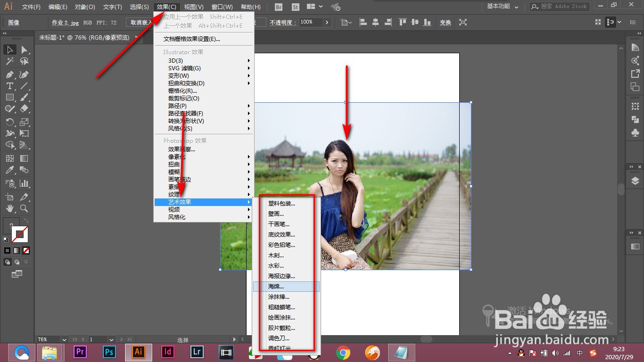Viewport: 644px width, 362px height.
Task: Enable Draw Normal mode
Action: tap(8, 262)
